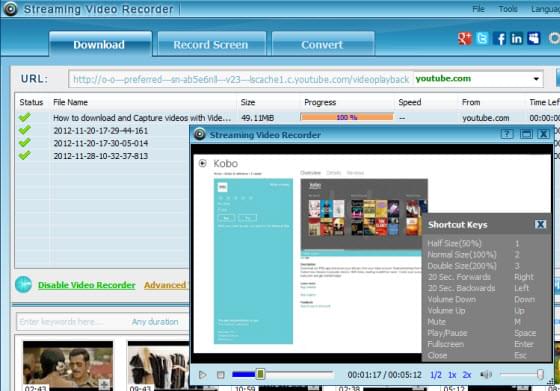Click the From column header
The width and height of the screenshot is (560, 391).
coord(471,102)
